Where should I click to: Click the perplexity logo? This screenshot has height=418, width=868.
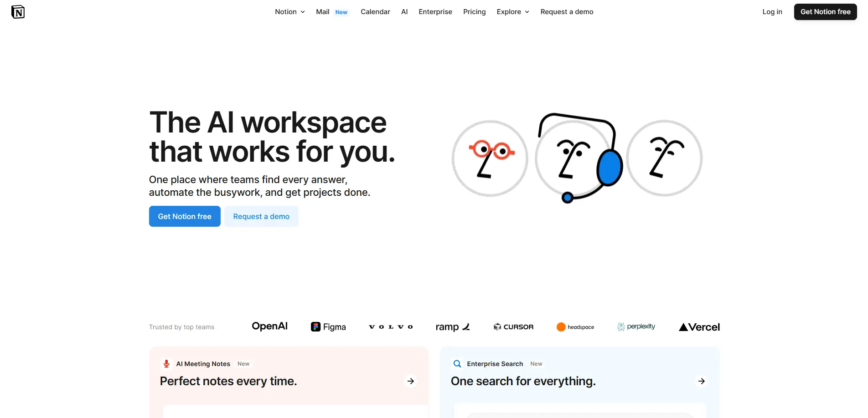636,326
